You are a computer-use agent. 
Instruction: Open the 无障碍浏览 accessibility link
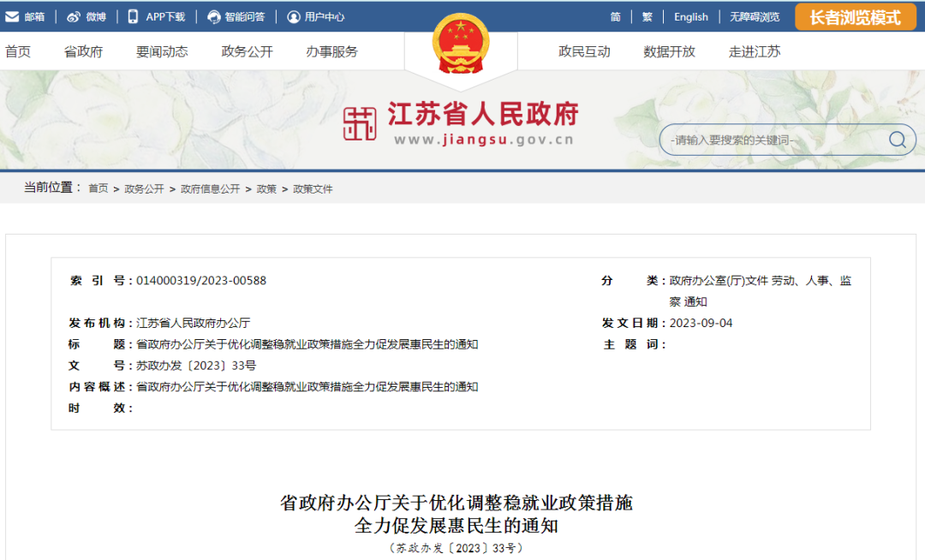(754, 16)
